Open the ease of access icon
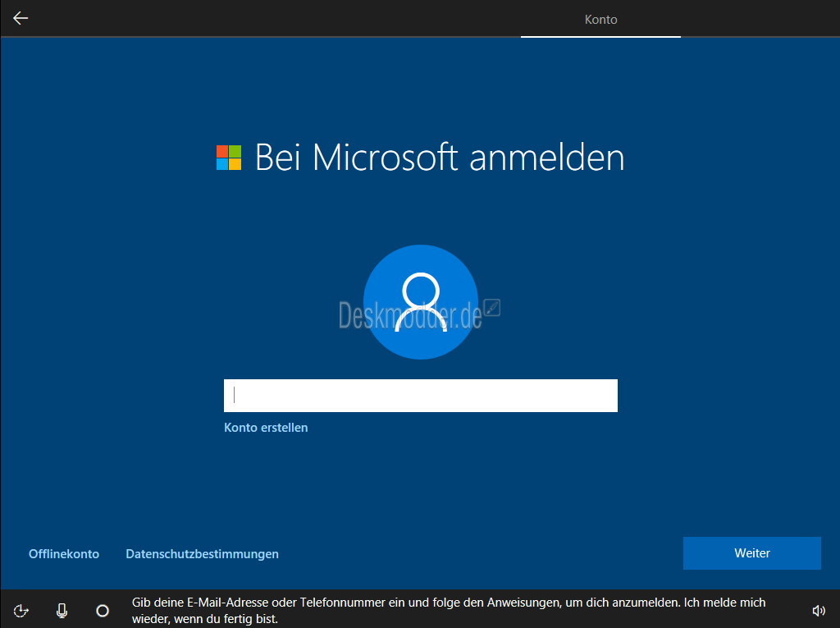Viewport: 840px width, 628px height. tap(21, 610)
